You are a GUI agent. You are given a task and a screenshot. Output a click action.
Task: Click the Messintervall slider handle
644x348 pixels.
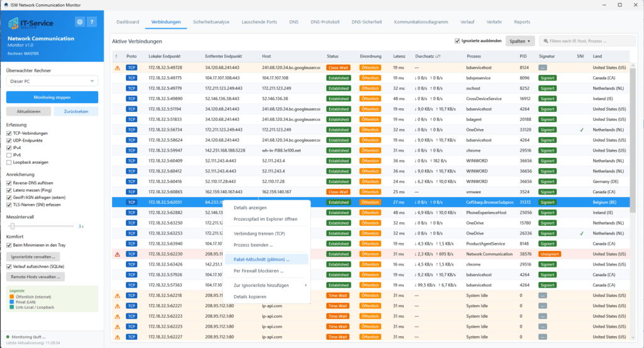click(x=13, y=226)
